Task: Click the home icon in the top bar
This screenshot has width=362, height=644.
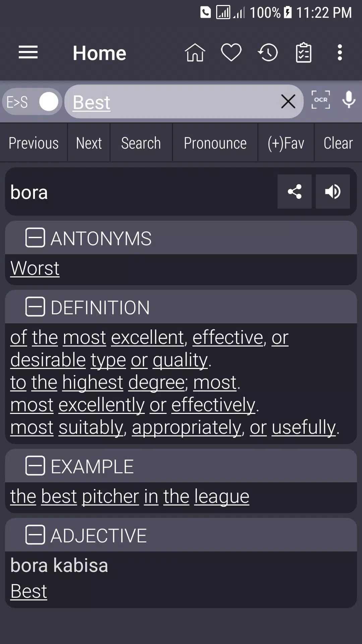Action: [195, 53]
